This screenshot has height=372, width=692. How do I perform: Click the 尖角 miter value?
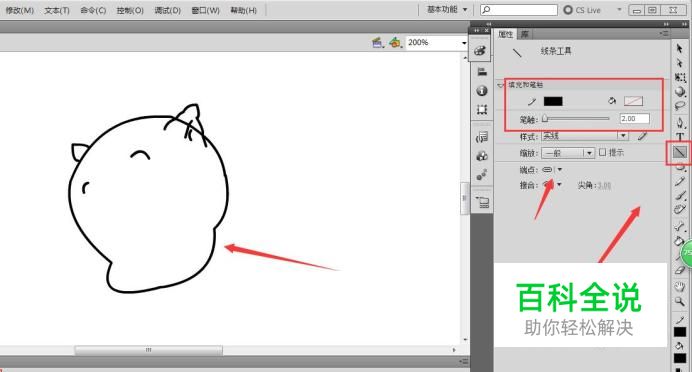[x=604, y=185]
